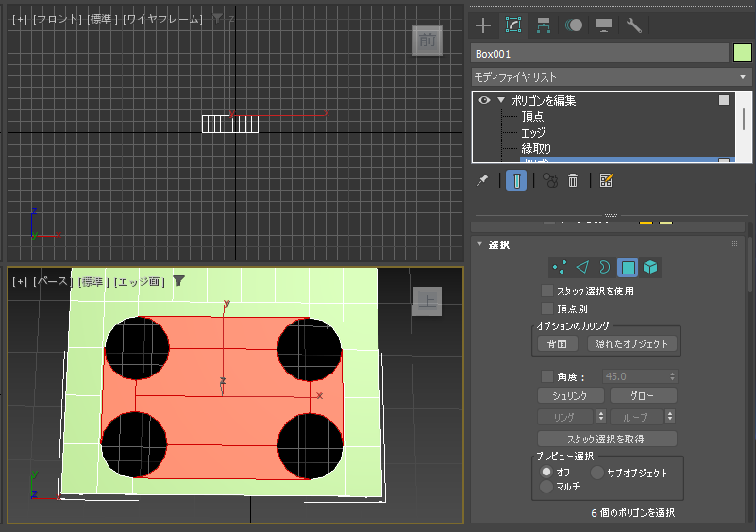Click the rollout grip dots of 選択
This screenshot has width=756, height=532.
[x=735, y=244]
